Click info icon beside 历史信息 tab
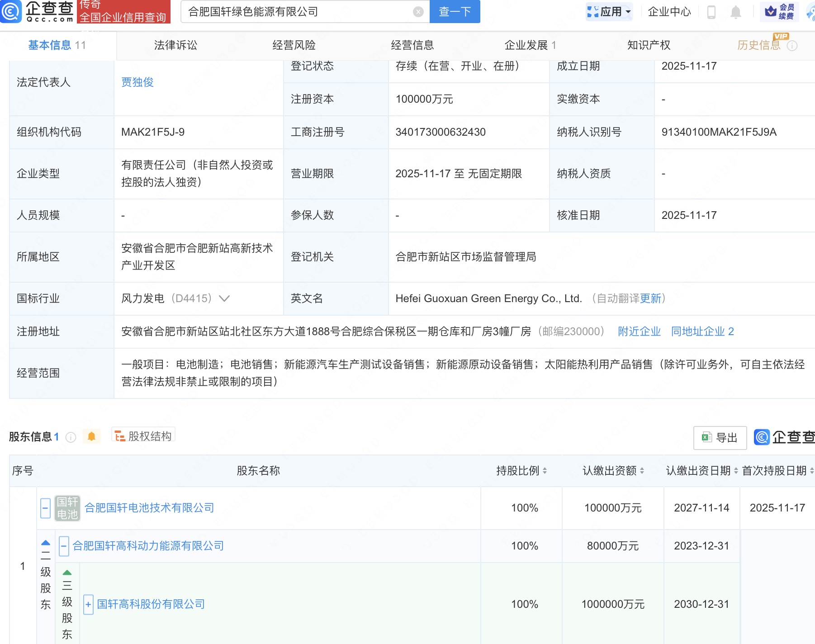Screen dimensions: 815x644 click(x=792, y=46)
